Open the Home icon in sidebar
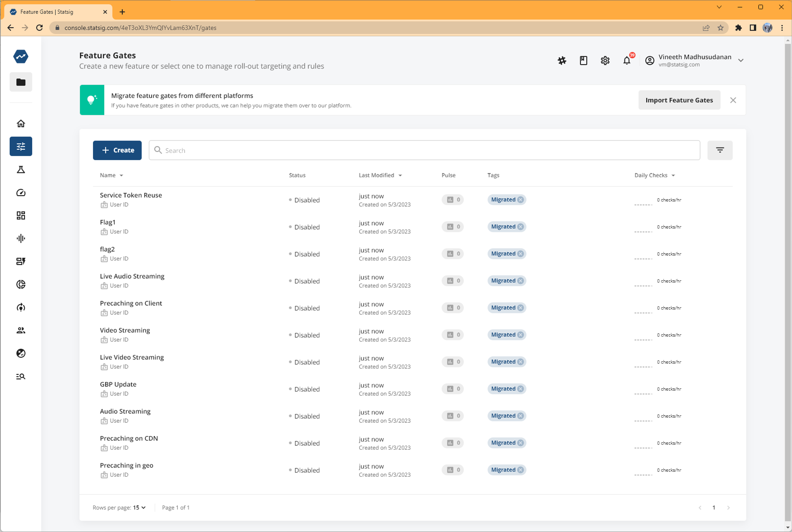Screen dimensions: 792x532 pos(21,123)
